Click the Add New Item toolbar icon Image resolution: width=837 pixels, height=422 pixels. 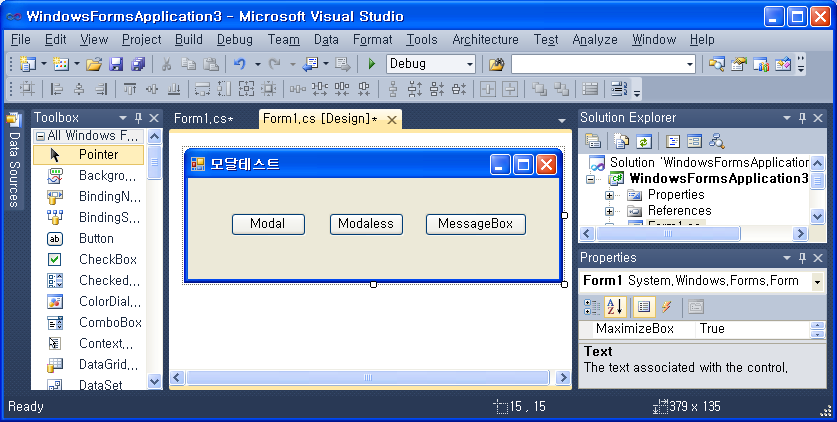pos(61,64)
